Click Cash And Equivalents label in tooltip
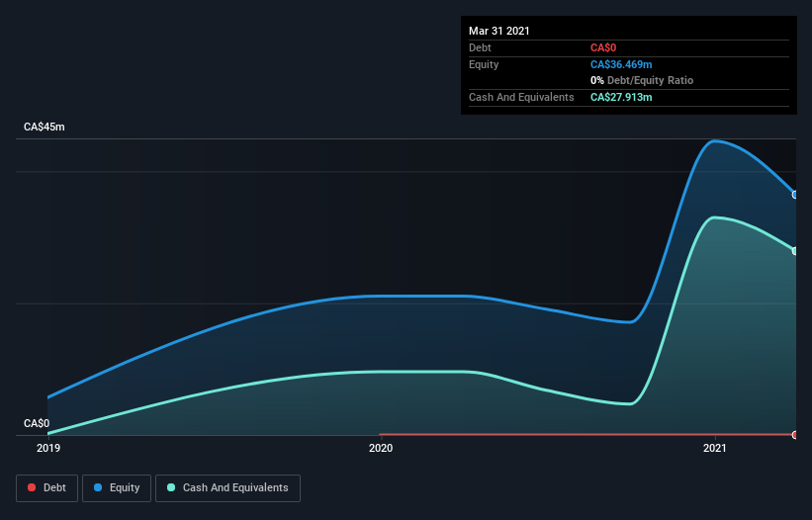812x520 pixels. coord(521,97)
